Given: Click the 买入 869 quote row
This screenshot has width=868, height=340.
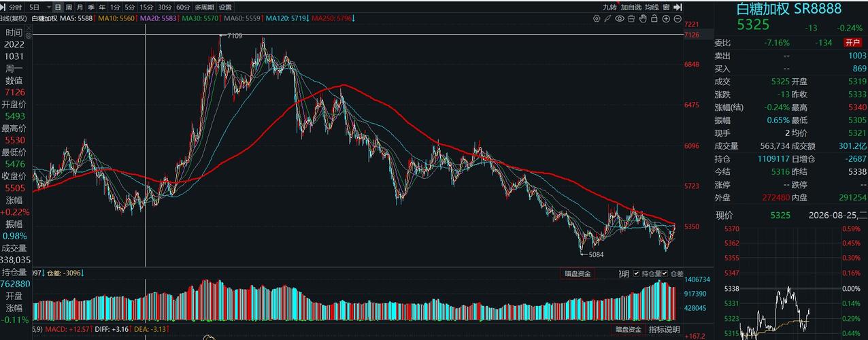Looking at the screenshot, I should point(790,69).
